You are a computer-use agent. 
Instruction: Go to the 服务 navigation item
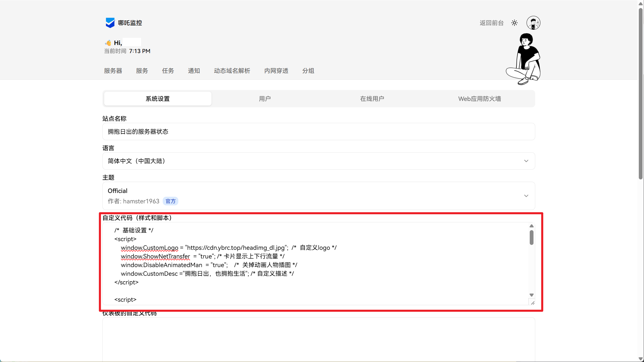142,71
